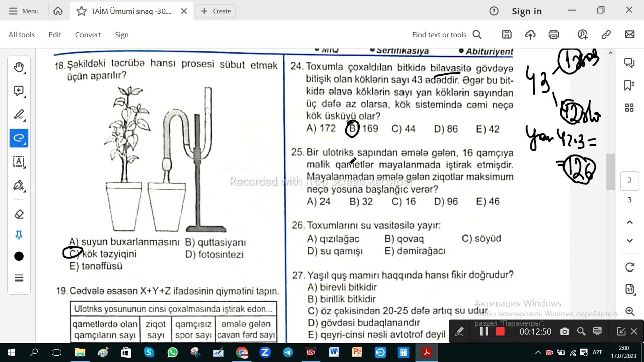Share the document with others icon
The image size is (644, 362).
[x=583, y=35]
